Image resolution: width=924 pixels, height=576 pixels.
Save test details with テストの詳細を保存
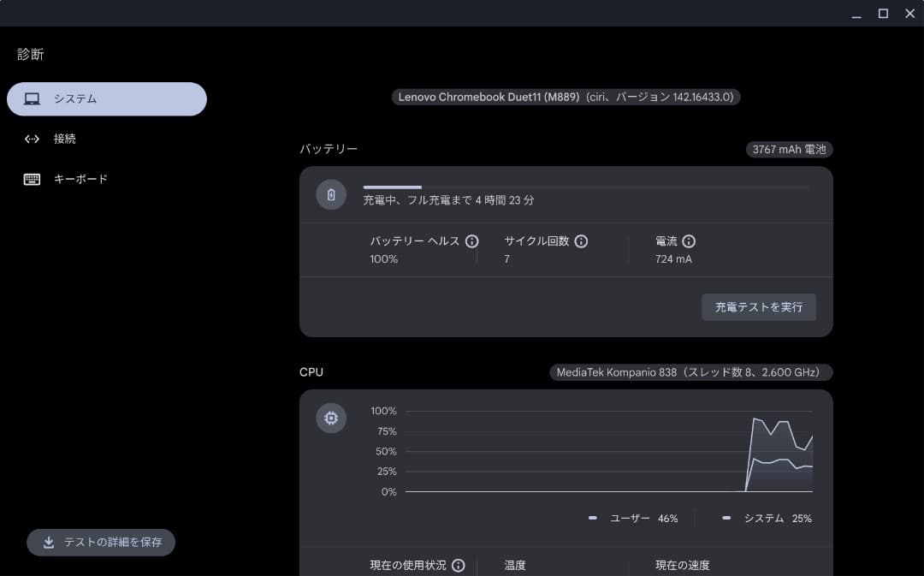(100, 542)
